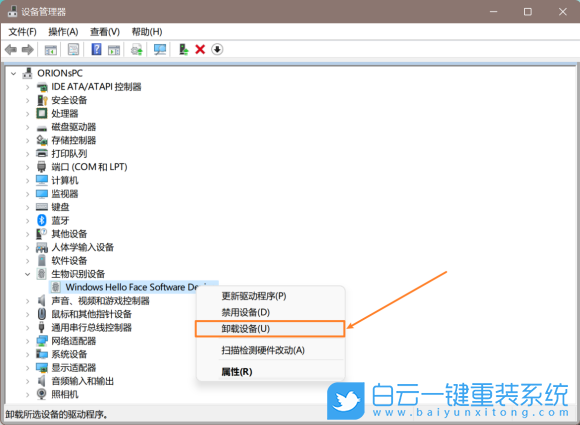Select the 存储控制器 tree row

tap(66, 140)
